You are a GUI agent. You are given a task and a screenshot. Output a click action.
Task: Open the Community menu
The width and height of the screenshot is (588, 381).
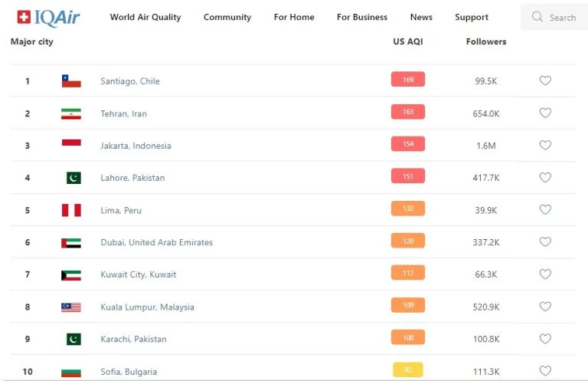[x=227, y=18]
